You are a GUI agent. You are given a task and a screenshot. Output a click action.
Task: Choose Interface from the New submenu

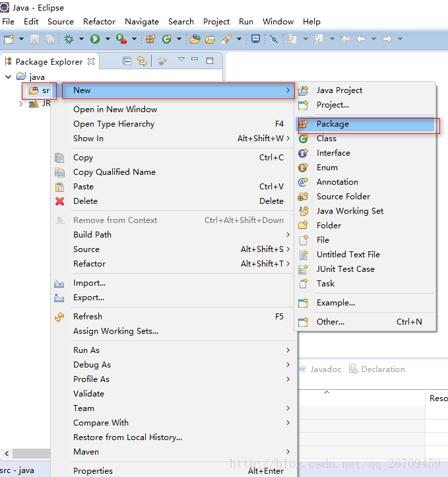click(x=365, y=153)
